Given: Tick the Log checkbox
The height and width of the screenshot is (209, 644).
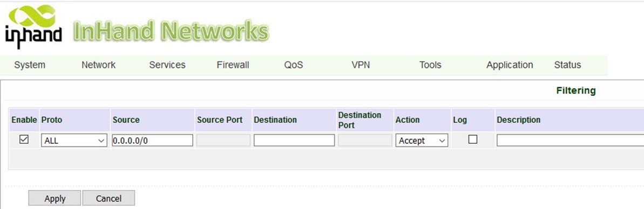Looking at the screenshot, I should pyautogui.click(x=473, y=140).
